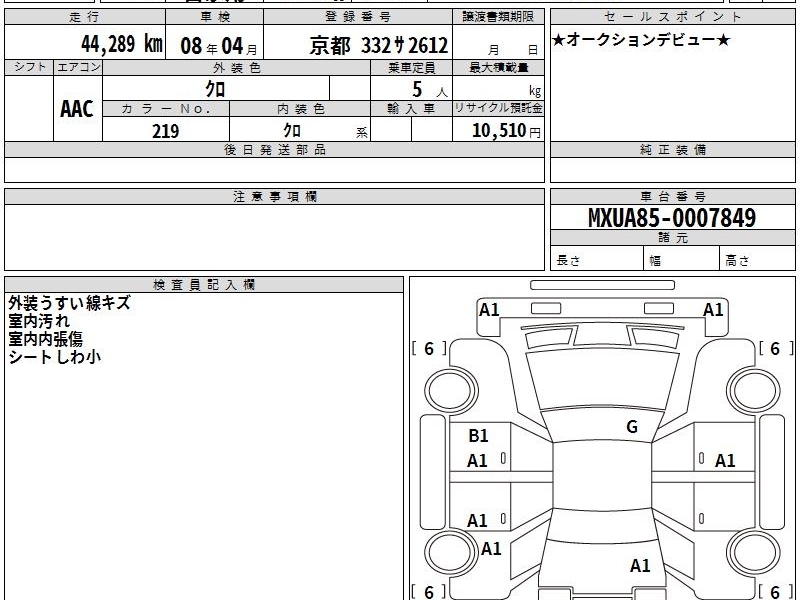
Task: Select the color number 219
Action: pyautogui.click(x=166, y=131)
